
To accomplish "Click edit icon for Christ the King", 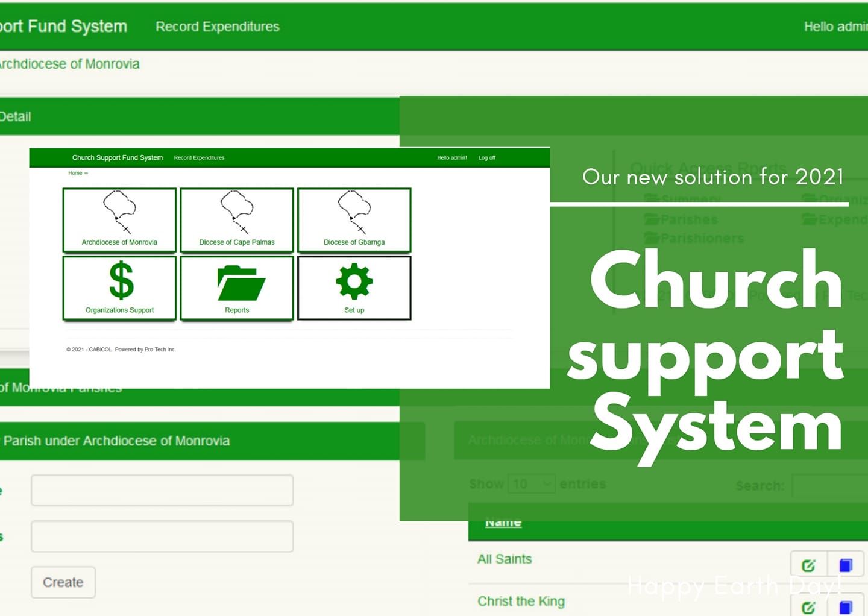I will pos(809,607).
